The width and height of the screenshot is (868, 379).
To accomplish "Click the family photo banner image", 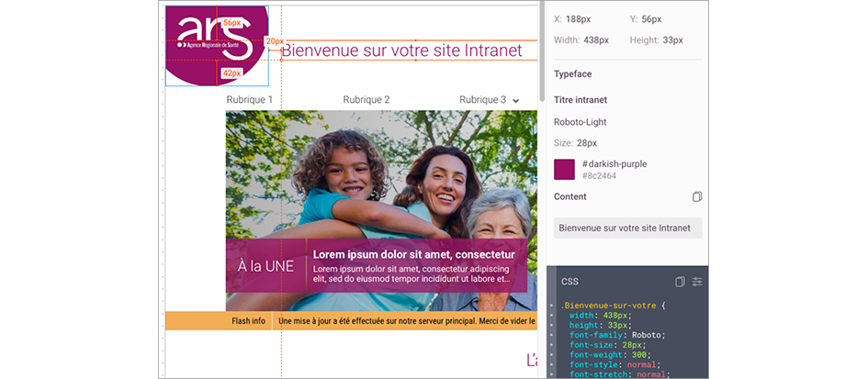I will pos(380,174).
